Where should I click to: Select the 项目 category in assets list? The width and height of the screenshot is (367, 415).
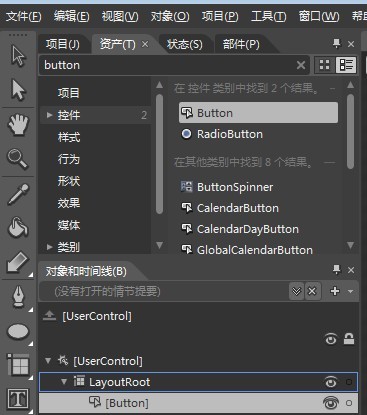click(x=69, y=93)
